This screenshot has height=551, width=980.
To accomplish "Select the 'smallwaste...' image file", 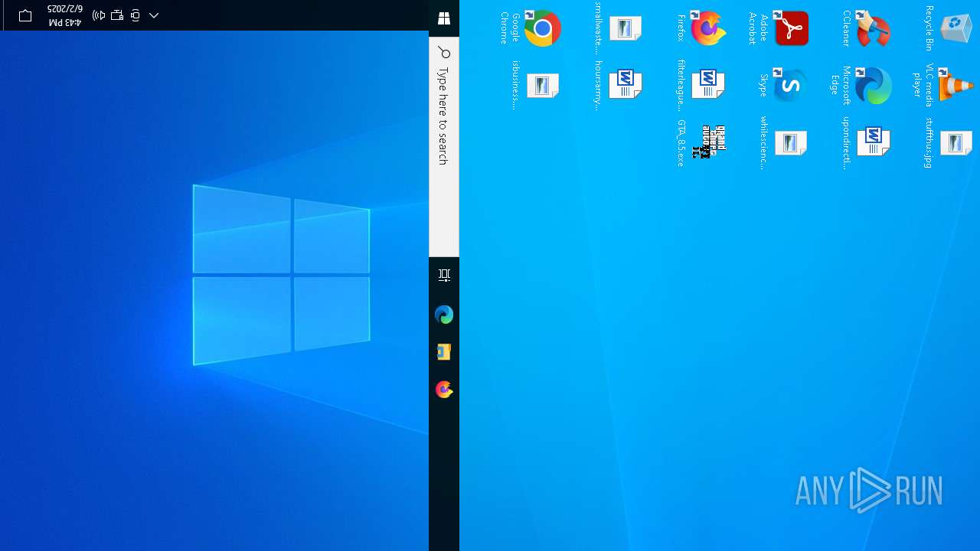I will [618, 28].
